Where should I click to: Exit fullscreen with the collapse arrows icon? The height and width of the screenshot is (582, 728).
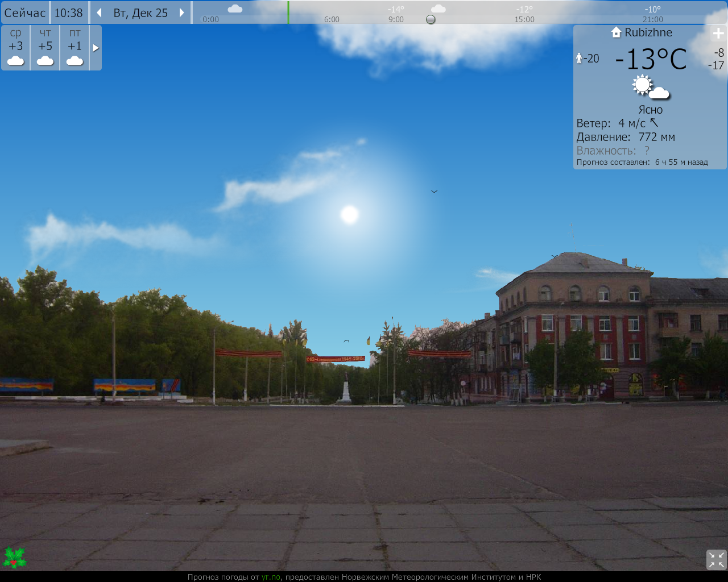(x=716, y=559)
